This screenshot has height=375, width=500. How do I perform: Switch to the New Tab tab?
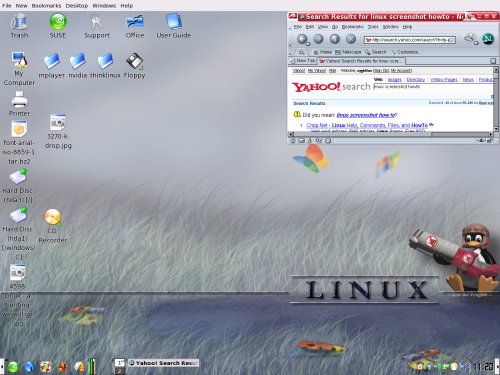(303, 61)
